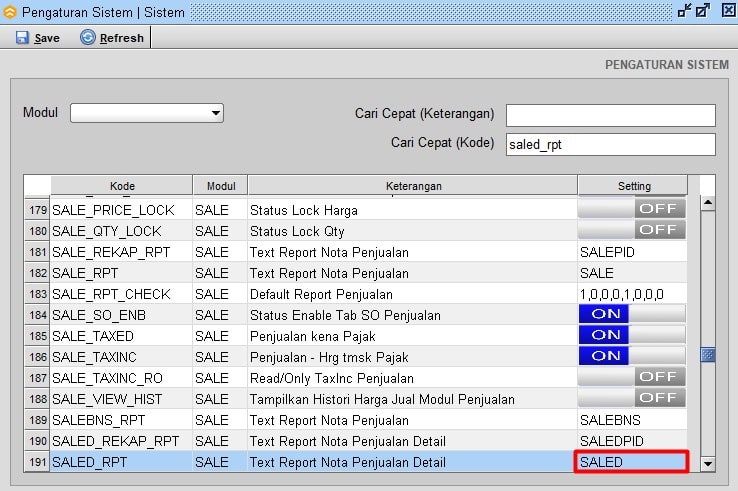Select row SALE_RPT_CHECK in the table

111,294
